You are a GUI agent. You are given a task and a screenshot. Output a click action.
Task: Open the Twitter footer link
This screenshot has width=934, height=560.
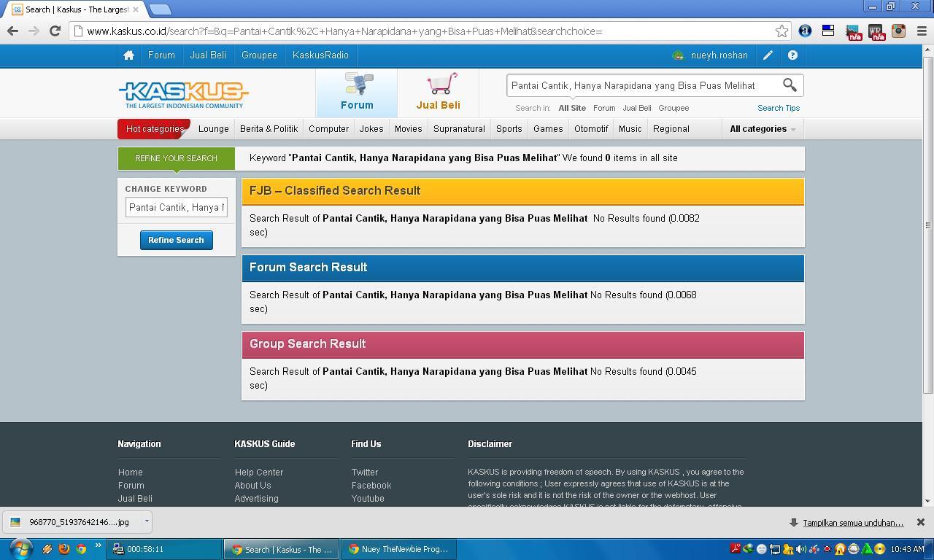pos(365,472)
